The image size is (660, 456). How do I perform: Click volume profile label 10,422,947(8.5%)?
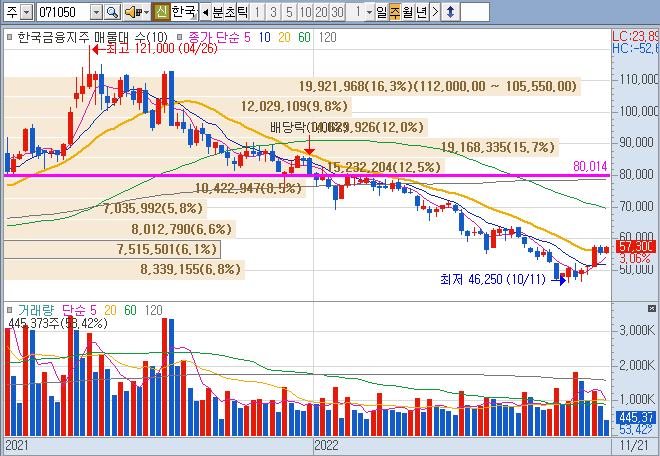click(x=248, y=188)
